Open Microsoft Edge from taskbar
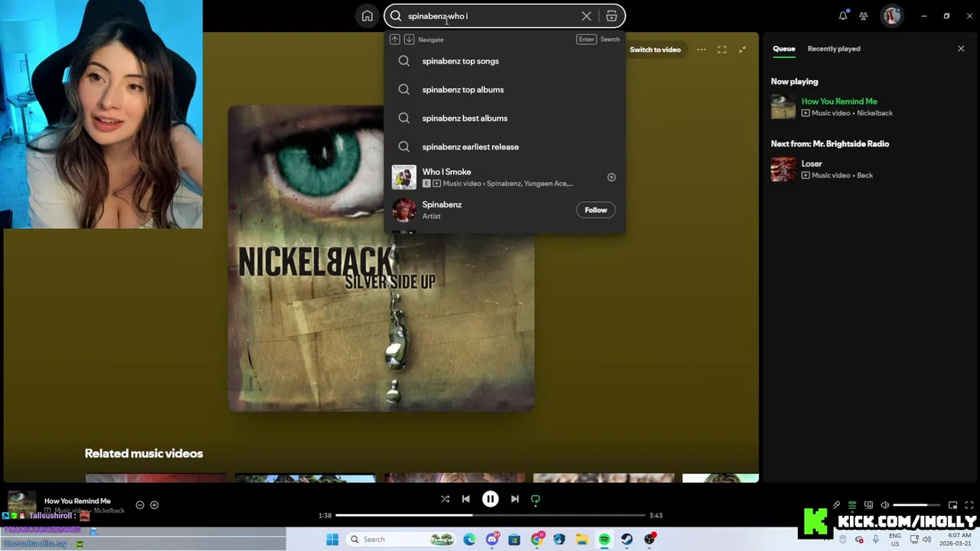The image size is (980, 551). [x=469, y=540]
